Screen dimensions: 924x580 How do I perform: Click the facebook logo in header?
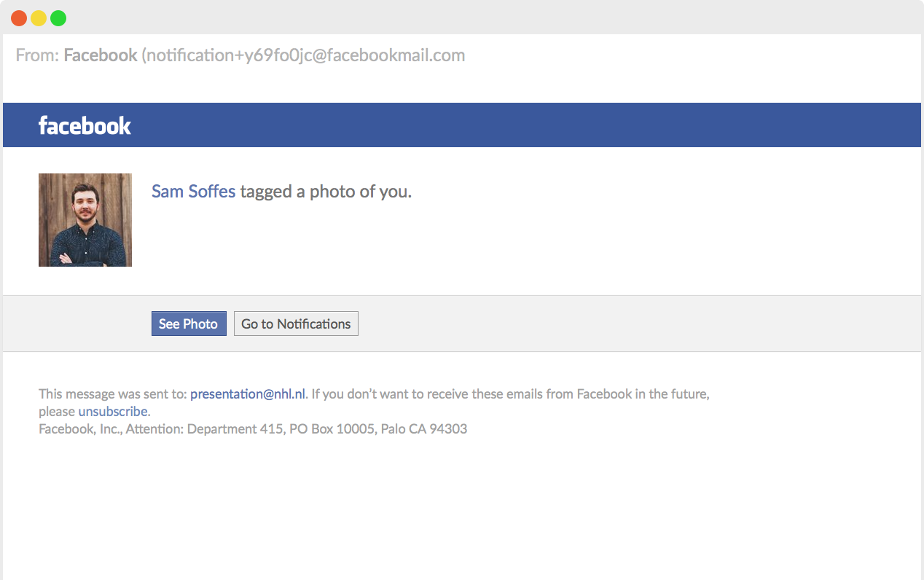[x=85, y=125]
